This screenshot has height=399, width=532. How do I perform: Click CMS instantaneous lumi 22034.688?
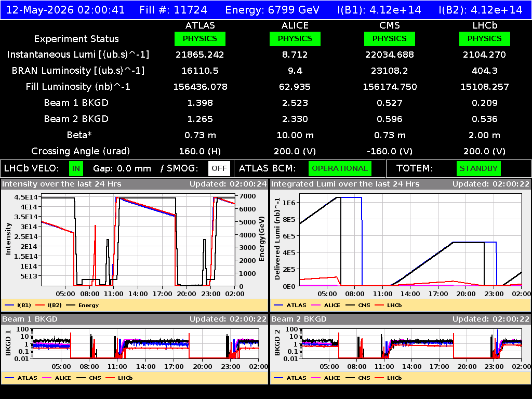[390, 55]
